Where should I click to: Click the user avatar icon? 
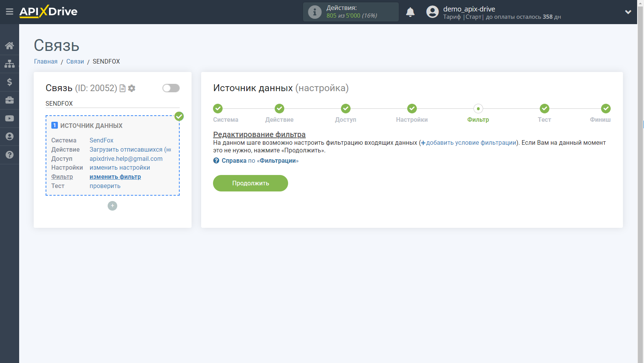point(432,12)
